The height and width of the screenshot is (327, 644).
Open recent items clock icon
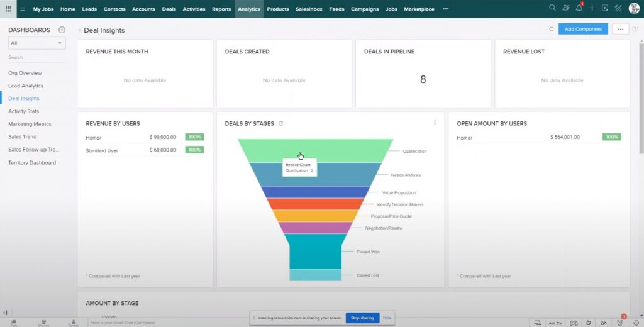pos(636,323)
